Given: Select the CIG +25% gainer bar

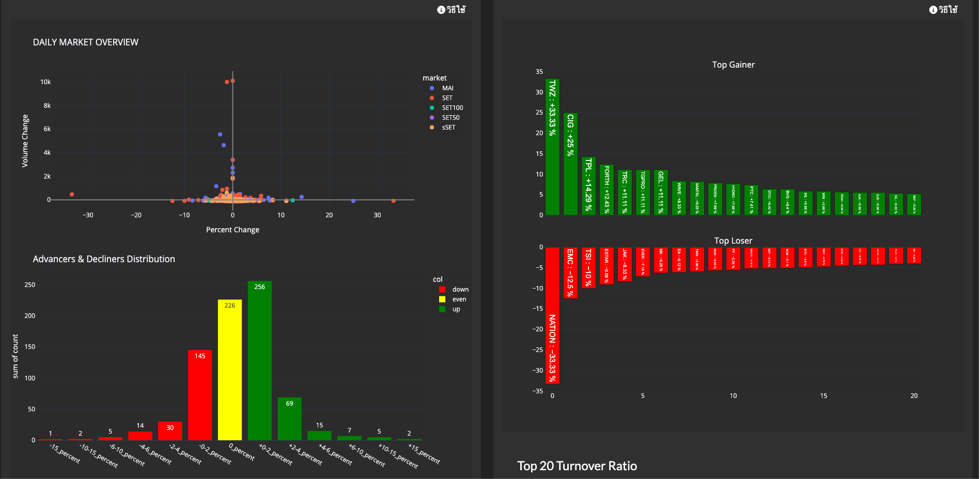Looking at the screenshot, I should click(x=570, y=164).
